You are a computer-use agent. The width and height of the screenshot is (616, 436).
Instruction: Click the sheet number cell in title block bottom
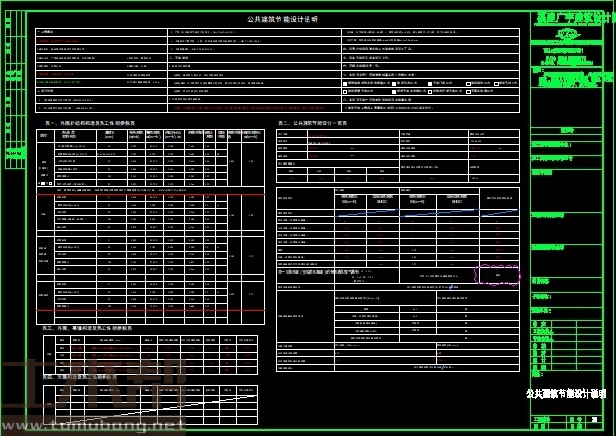click(594, 420)
